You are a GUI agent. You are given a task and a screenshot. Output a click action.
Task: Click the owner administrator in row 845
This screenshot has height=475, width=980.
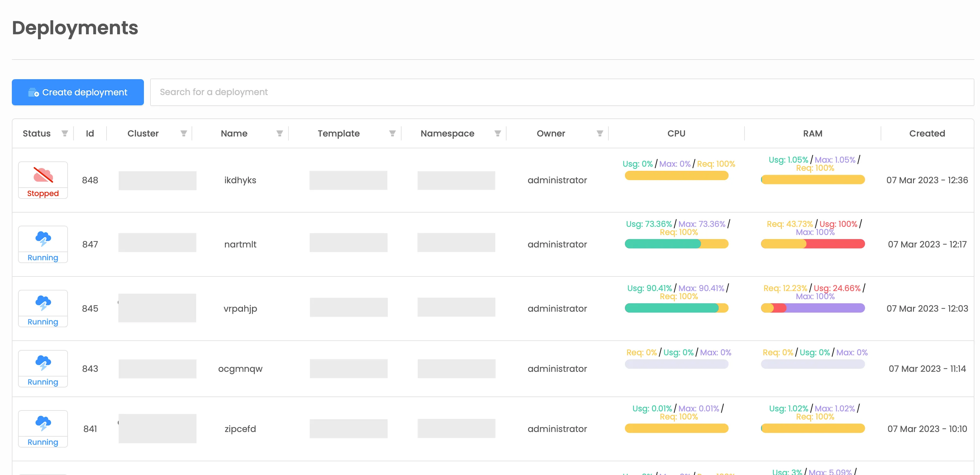tap(557, 309)
